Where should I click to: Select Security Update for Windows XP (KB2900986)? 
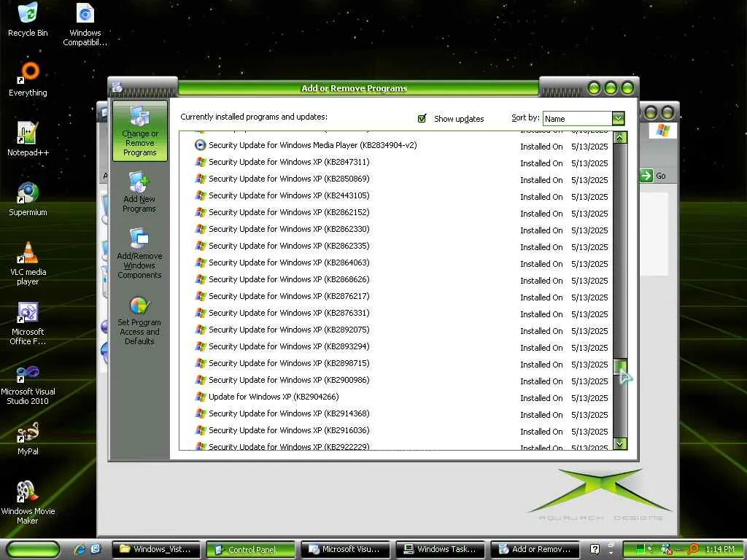pos(396,380)
